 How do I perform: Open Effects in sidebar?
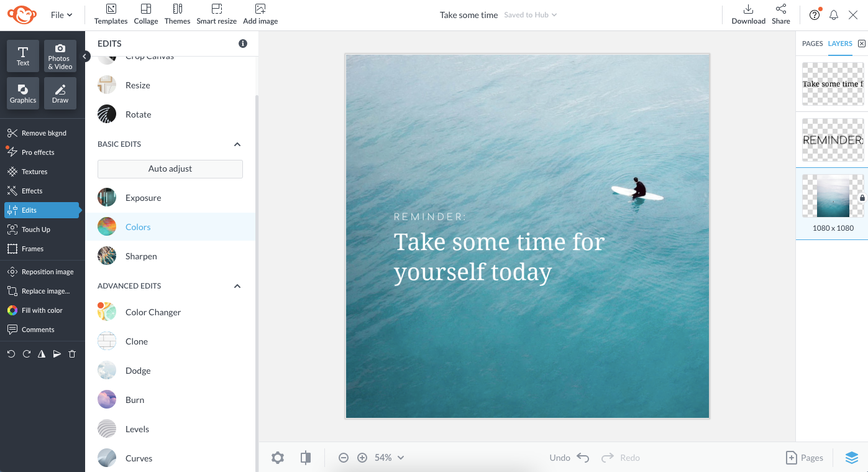click(42, 191)
